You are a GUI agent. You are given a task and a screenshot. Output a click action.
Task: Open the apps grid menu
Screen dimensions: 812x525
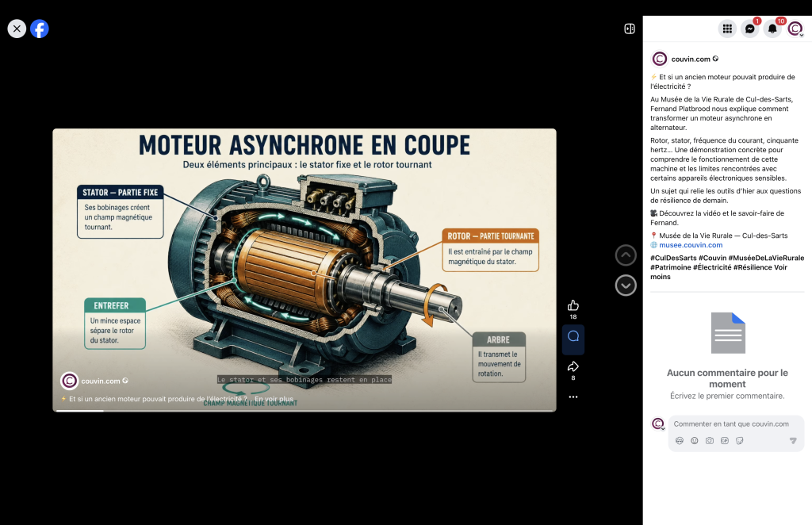pos(727,29)
